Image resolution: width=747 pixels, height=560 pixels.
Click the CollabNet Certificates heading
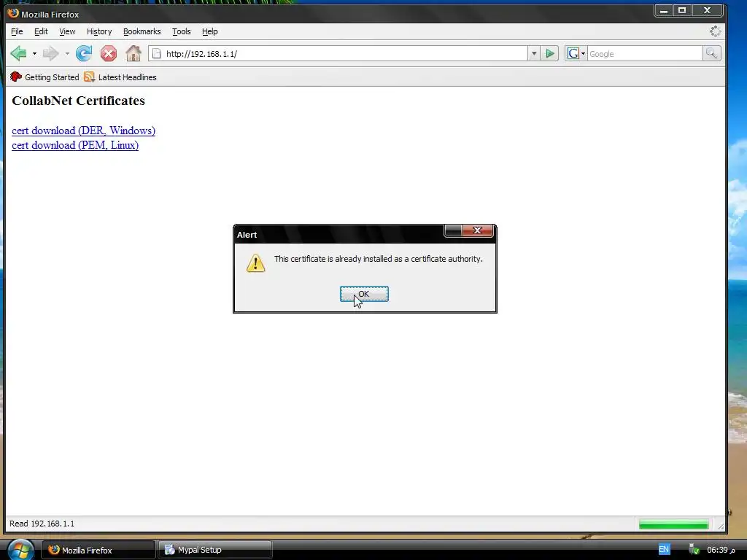(x=79, y=101)
